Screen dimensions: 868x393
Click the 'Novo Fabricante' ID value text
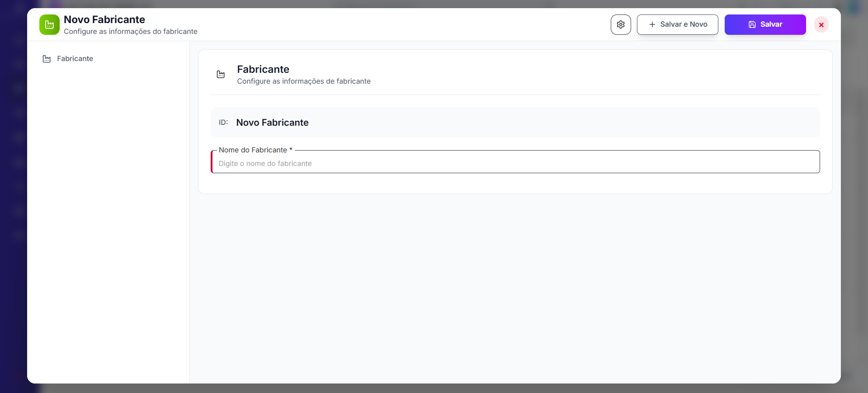coord(272,123)
